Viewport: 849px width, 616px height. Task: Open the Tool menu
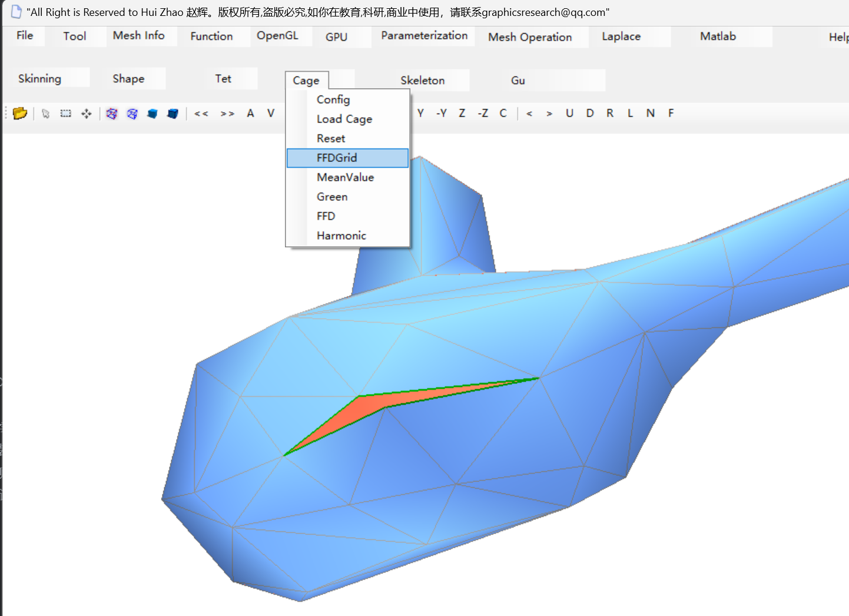(75, 36)
